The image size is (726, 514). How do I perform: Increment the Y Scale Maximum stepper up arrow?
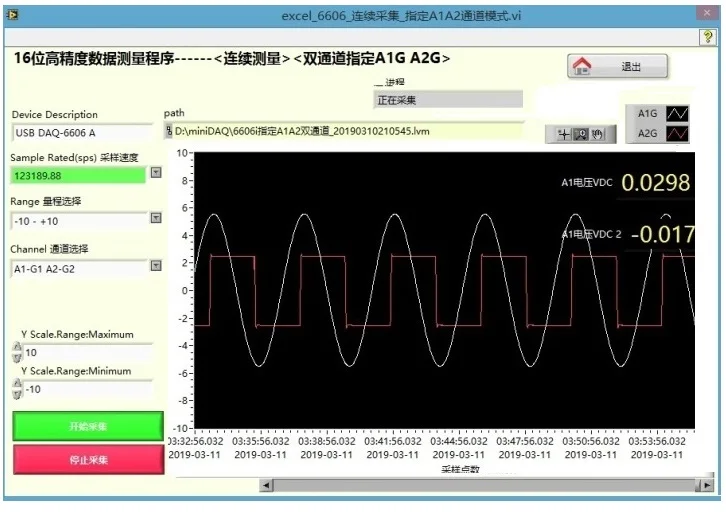click(x=17, y=347)
